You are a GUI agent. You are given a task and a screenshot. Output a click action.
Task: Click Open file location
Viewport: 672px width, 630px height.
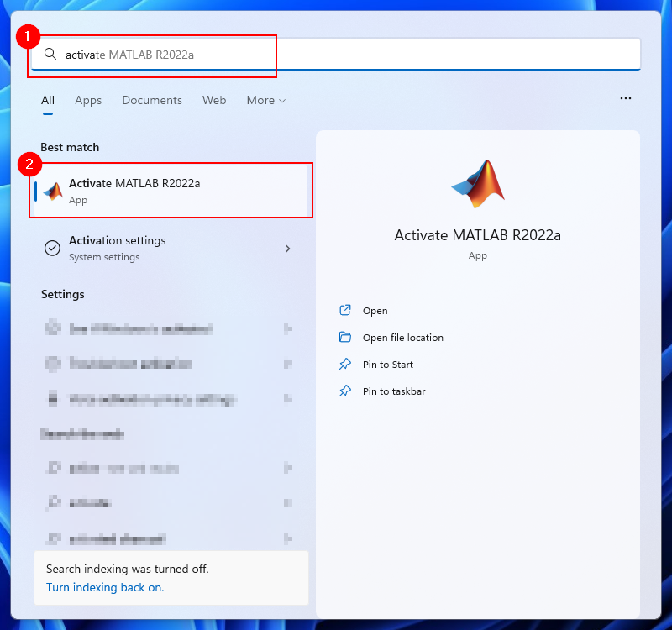coord(403,338)
